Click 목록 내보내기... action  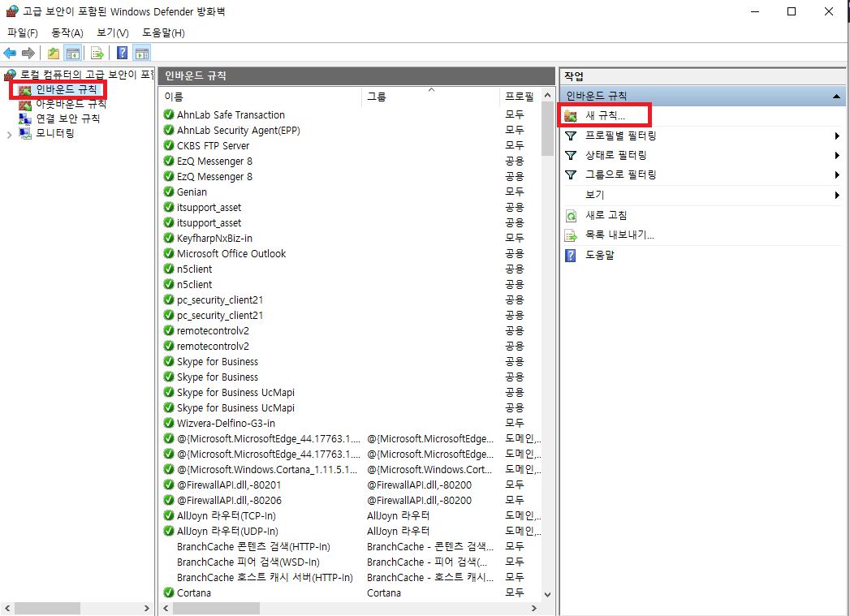tap(619, 235)
